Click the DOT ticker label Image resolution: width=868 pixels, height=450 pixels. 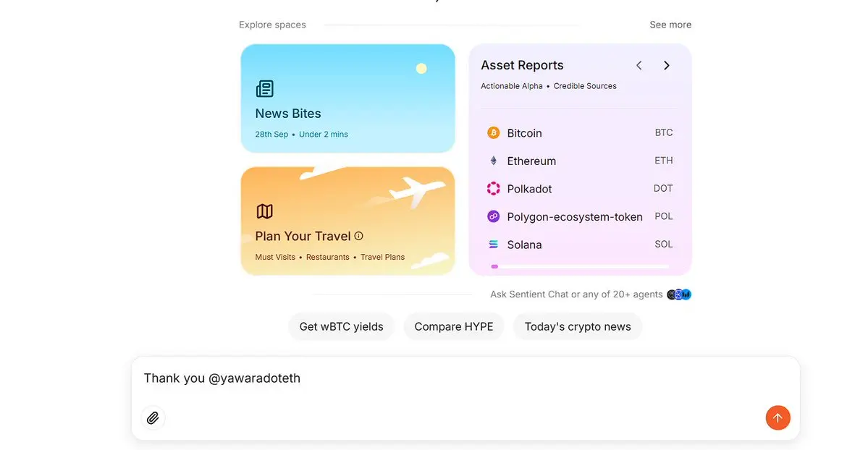[x=663, y=188]
